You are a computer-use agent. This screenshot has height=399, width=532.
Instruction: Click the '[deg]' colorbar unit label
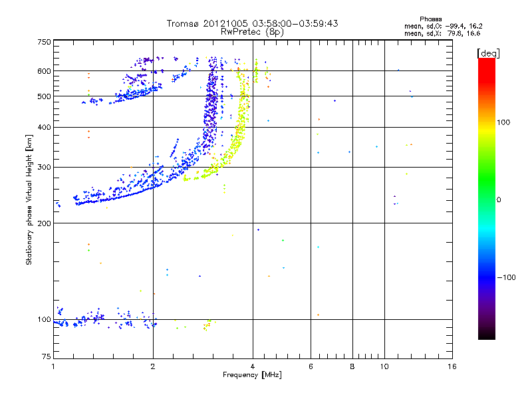click(488, 53)
